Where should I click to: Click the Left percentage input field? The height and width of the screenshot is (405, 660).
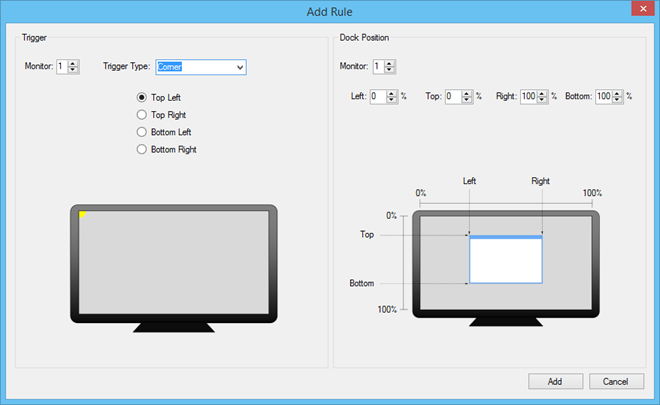(378, 97)
